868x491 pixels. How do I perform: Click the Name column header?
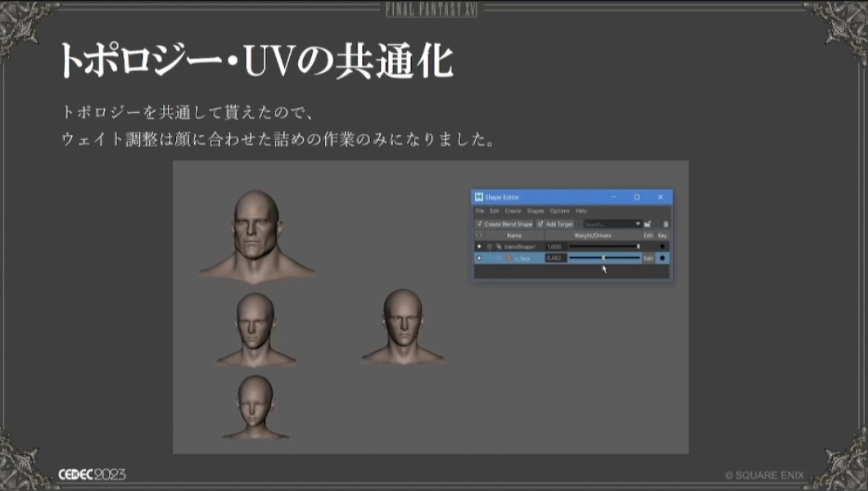pos(514,236)
